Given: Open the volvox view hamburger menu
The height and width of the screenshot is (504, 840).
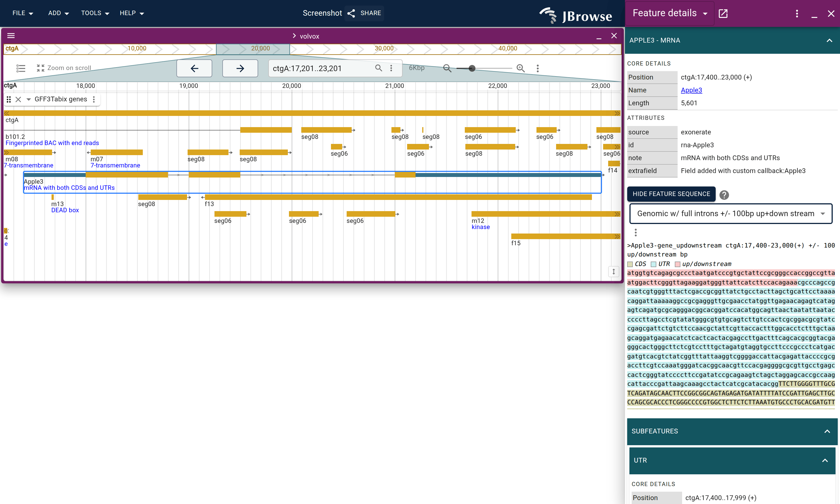Looking at the screenshot, I should pyautogui.click(x=11, y=36).
